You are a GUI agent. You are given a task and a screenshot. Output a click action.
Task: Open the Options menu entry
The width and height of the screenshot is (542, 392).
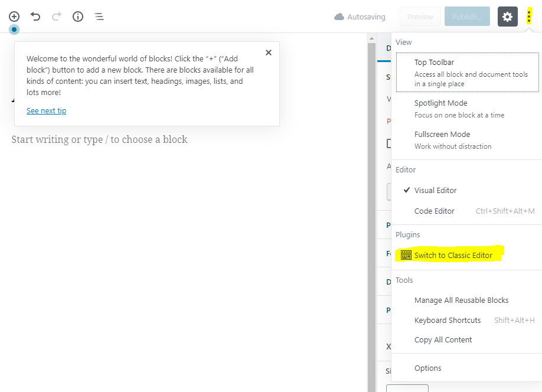(x=427, y=368)
